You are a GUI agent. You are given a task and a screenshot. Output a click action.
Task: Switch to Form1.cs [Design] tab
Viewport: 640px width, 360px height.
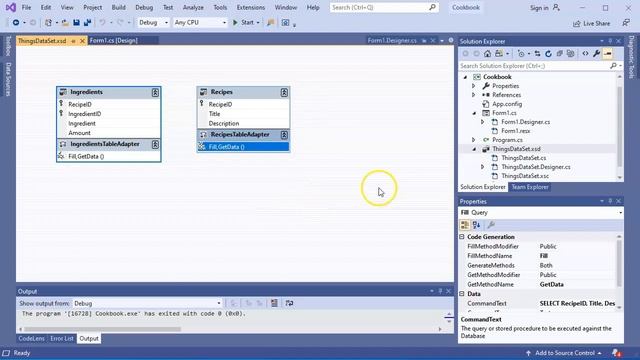113,40
